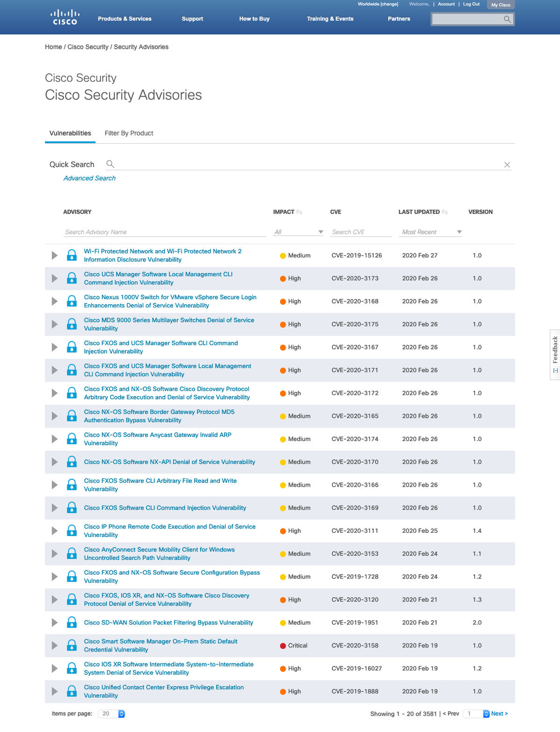Click the header search magnifier icon
The height and width of the screenshot is (732, 560).
click(x=507, y=19)
